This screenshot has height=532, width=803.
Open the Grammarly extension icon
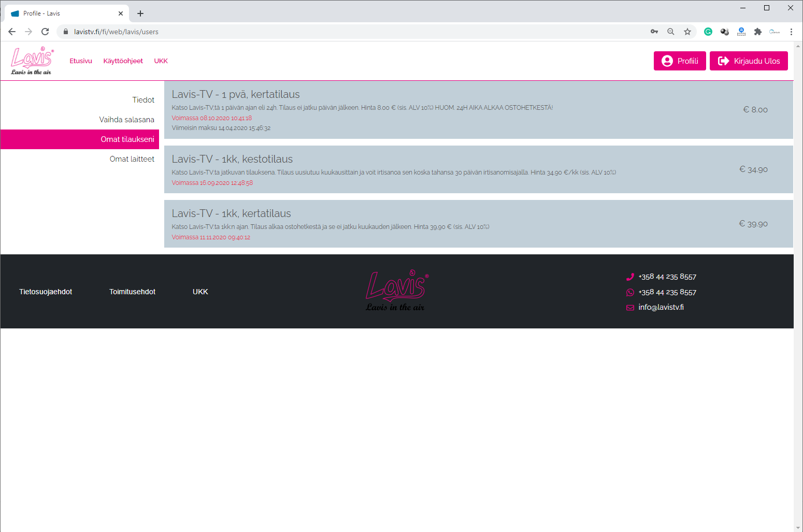pyautogui.click(x=708, y=32)
